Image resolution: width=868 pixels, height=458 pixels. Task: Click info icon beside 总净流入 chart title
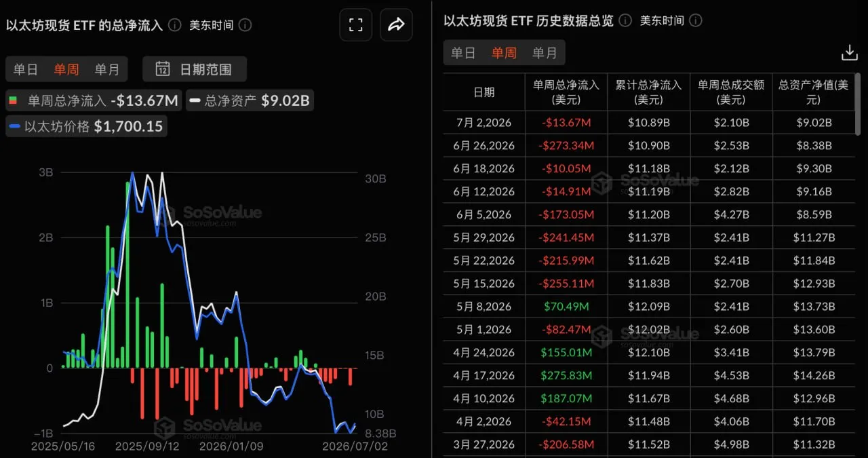(x=175, y=25)
